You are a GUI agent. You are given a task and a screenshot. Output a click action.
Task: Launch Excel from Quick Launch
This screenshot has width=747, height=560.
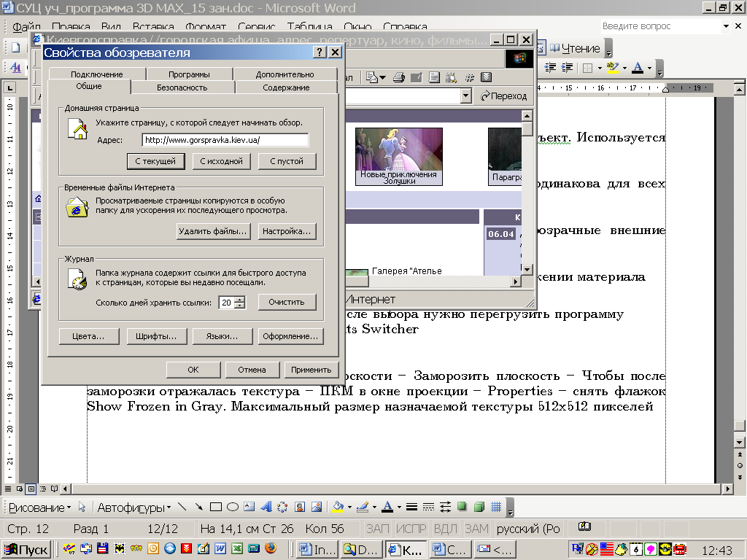(237, 548)
